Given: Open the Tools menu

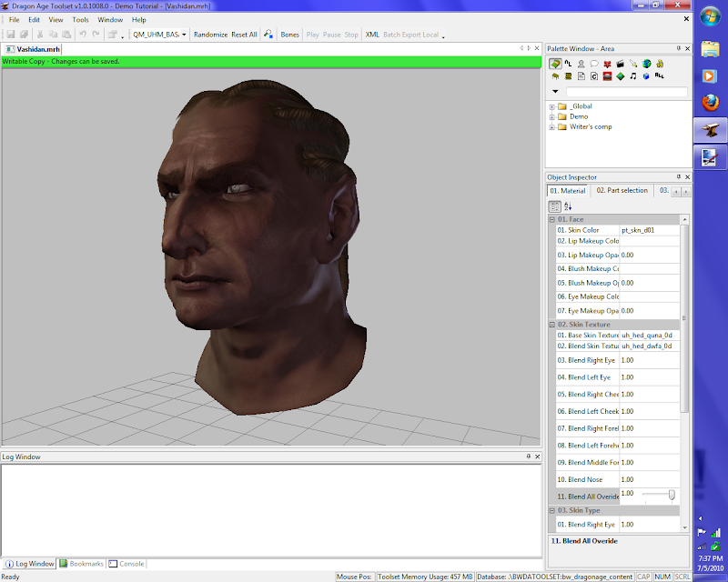Looking at the screenshot, I should 81,19.
